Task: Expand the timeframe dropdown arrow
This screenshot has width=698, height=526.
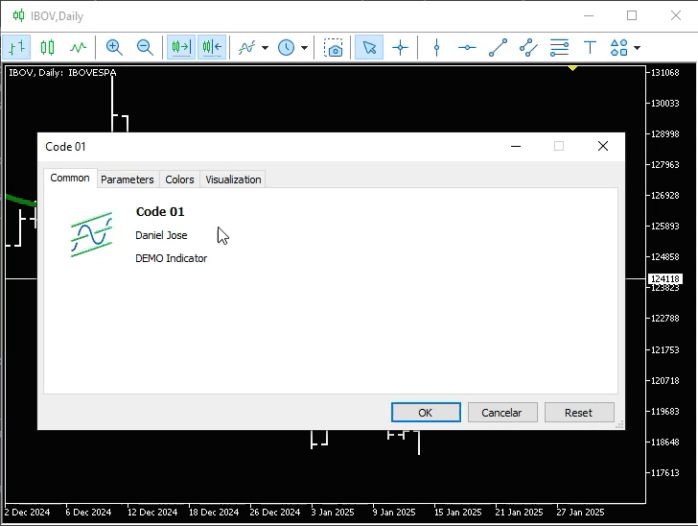Action: click(x=304, y=48)
